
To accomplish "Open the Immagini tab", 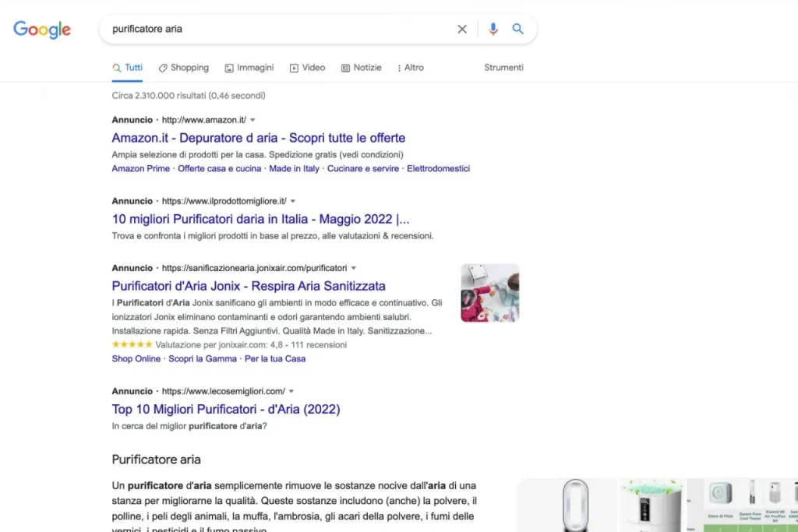I will pyautogui.click(x=249, y=68).
